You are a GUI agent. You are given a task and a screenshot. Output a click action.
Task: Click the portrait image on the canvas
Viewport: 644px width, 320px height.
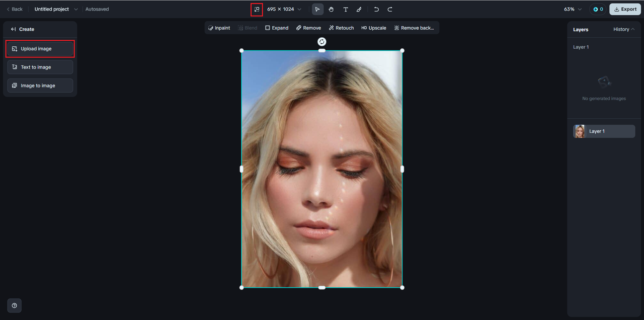coord(322,169)
